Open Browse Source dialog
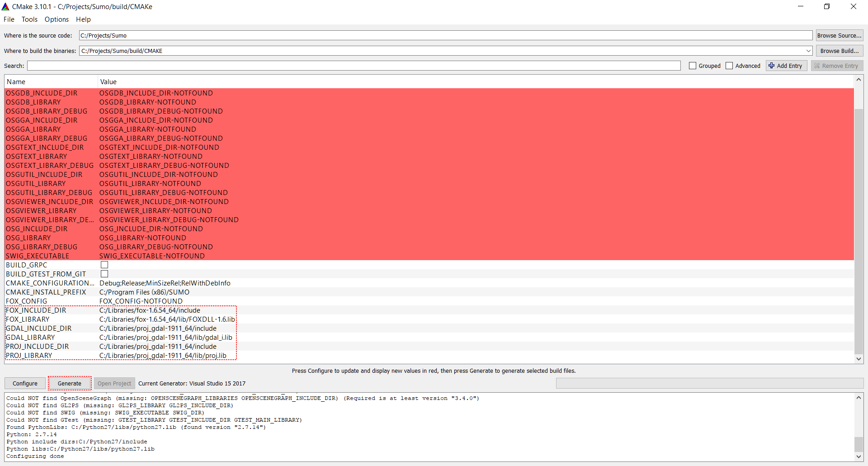 click(839, 35)
